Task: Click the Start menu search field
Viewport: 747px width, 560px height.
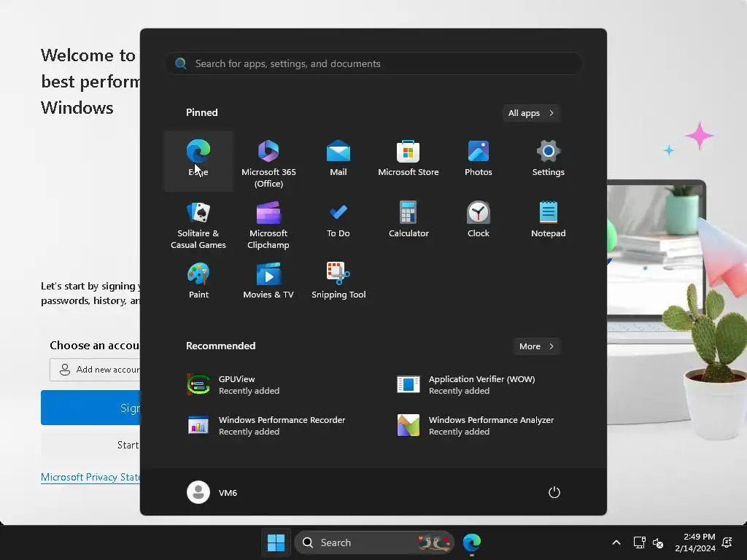Action: click(373, 64)
